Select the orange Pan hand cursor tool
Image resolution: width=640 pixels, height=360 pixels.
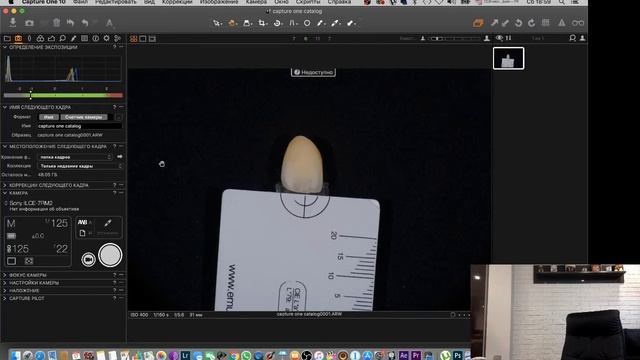pos(232,23)
